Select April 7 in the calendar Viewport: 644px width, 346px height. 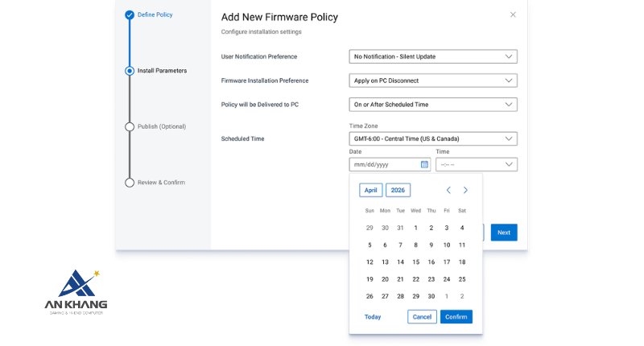coord(400,245)
